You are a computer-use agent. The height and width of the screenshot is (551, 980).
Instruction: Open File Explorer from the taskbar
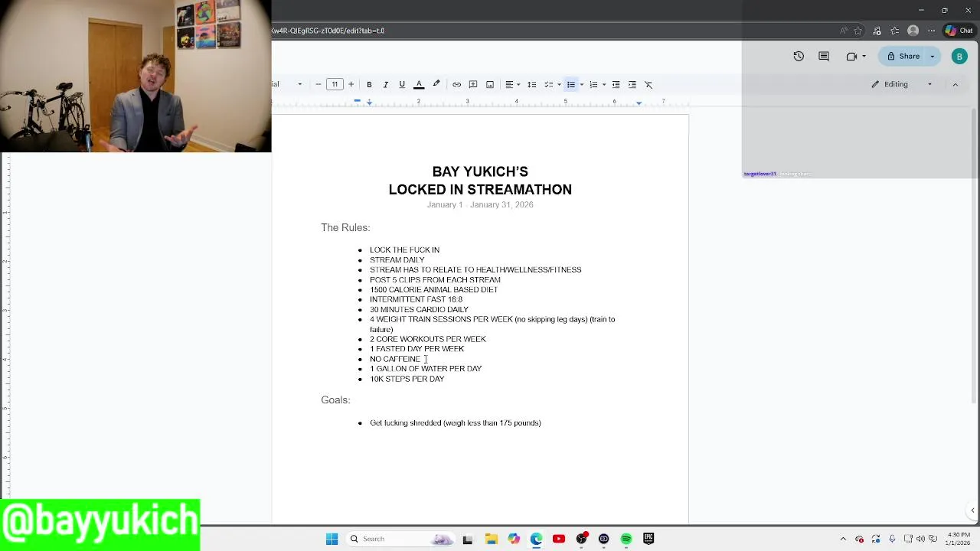491,539
